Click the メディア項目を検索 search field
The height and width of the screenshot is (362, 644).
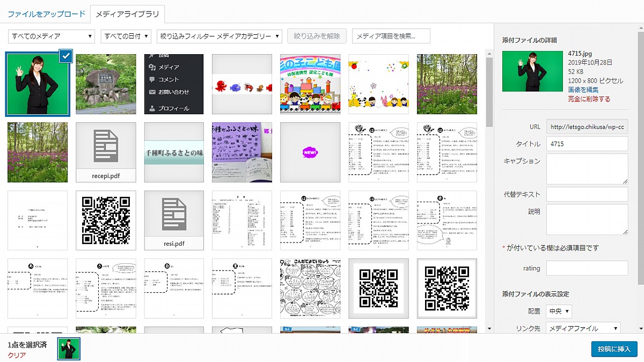tap(391, 36)
